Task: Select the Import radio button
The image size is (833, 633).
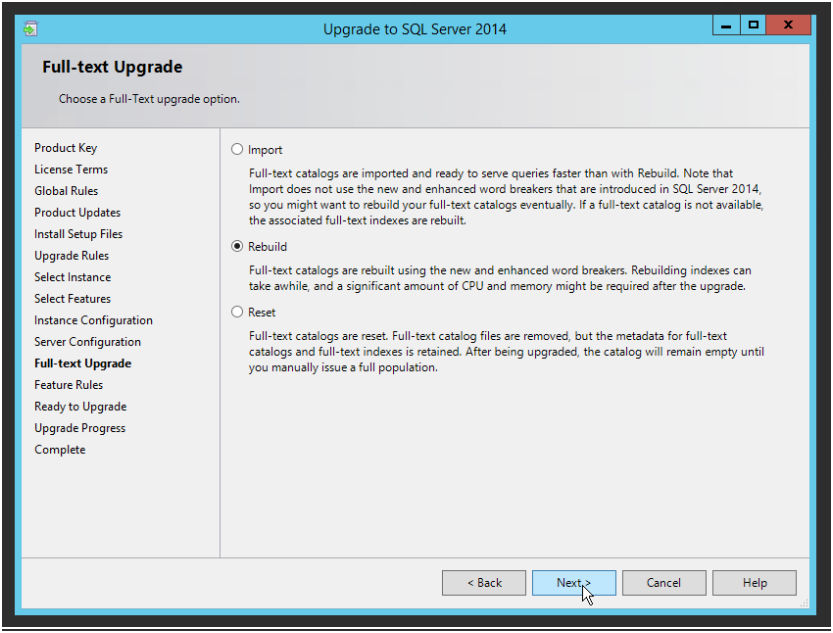Action: click(237, 150)
